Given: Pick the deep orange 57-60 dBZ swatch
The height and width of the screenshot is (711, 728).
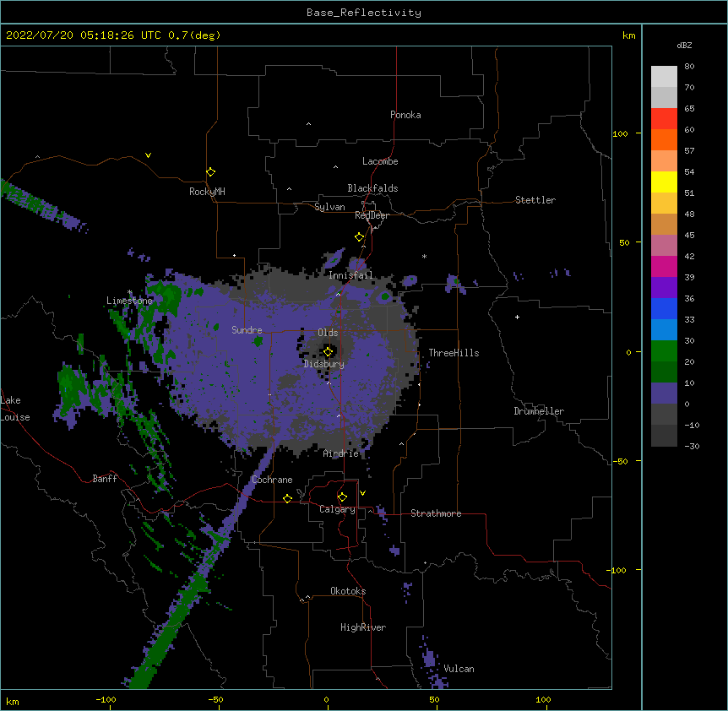Looking at the screenshot, I should click(664, 139).
